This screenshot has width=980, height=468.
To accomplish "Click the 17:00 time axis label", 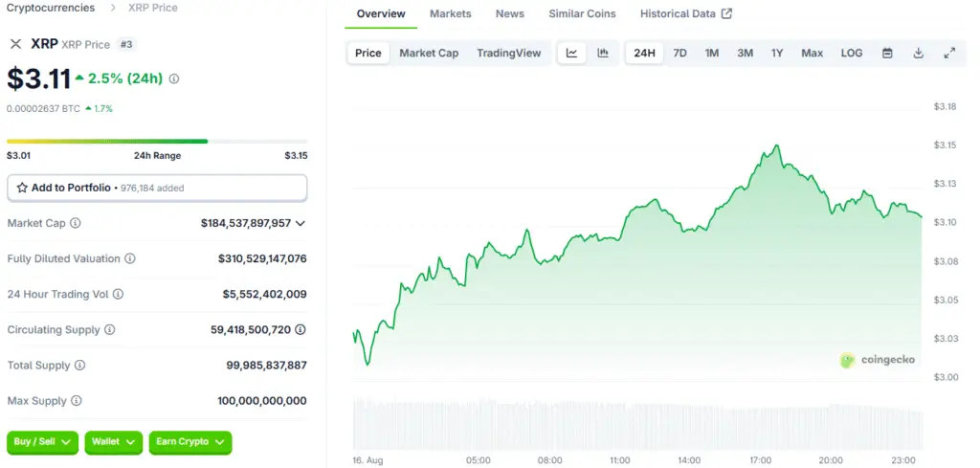I will (x=759, y=461).
